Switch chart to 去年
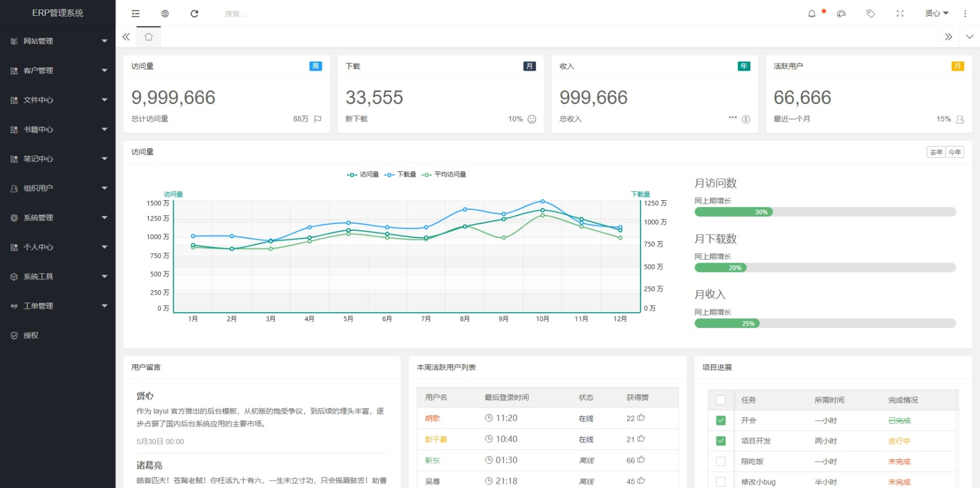The width and height of the screenshot is (980, 488). click(x=936, y=152)
